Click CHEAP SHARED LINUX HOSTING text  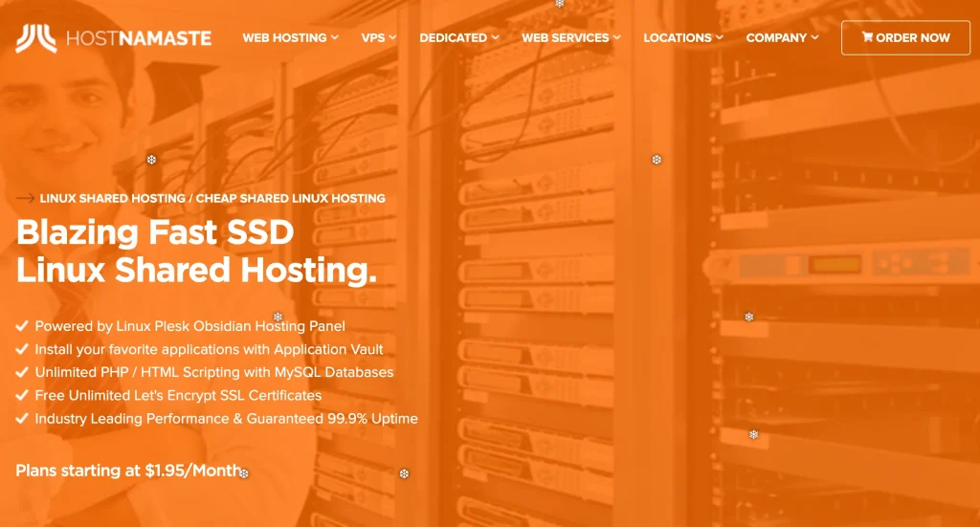tap(291, 198)
